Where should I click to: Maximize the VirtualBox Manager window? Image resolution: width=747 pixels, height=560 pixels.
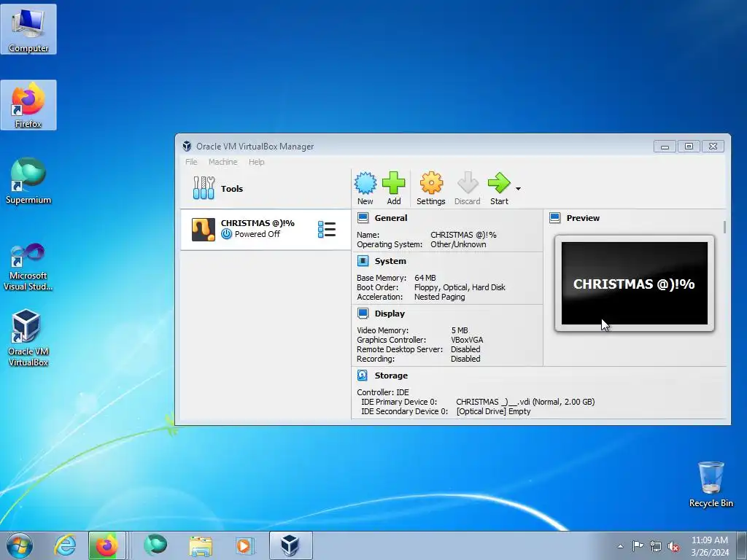point(689,146)
